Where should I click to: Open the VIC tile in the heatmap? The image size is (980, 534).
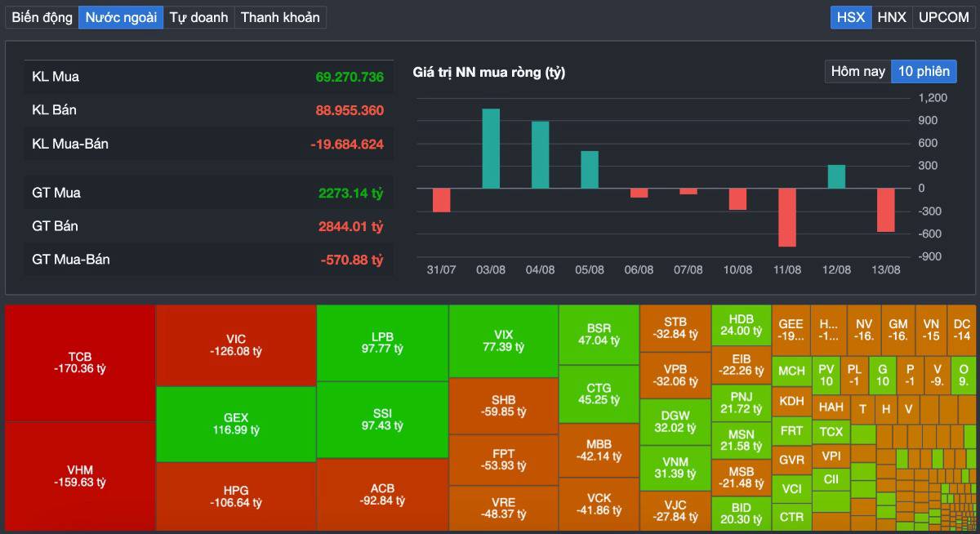pyautogui.click(x=236, y=345)
